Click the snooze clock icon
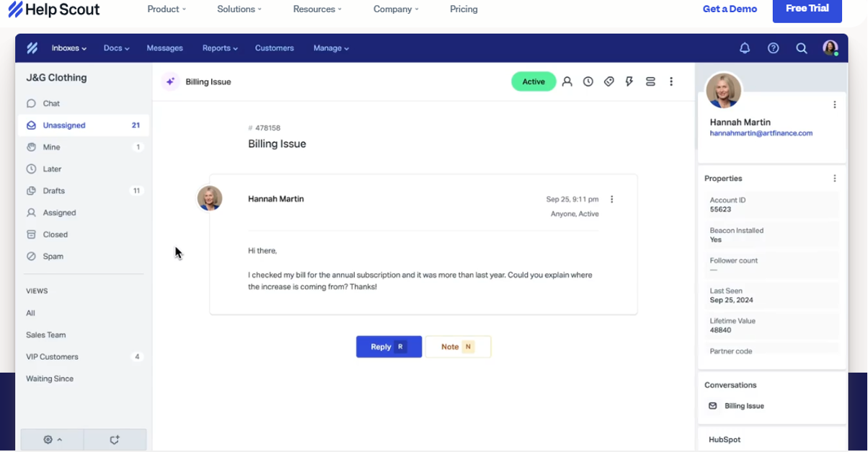Image resolution: width=868 pixels, height=452 pixels. tap(588, 81)
